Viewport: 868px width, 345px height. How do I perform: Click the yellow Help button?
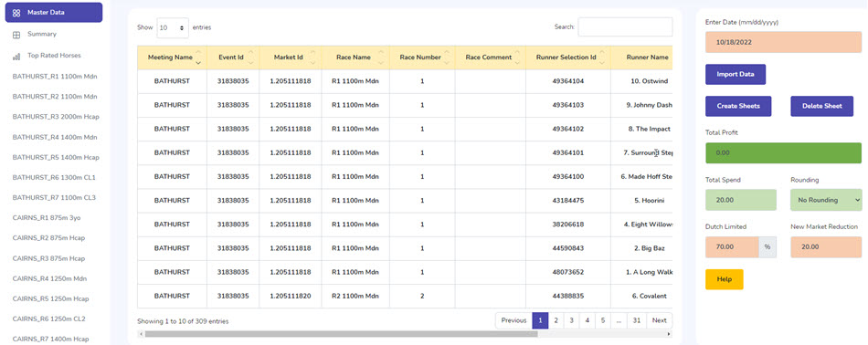tap(724, 279)
